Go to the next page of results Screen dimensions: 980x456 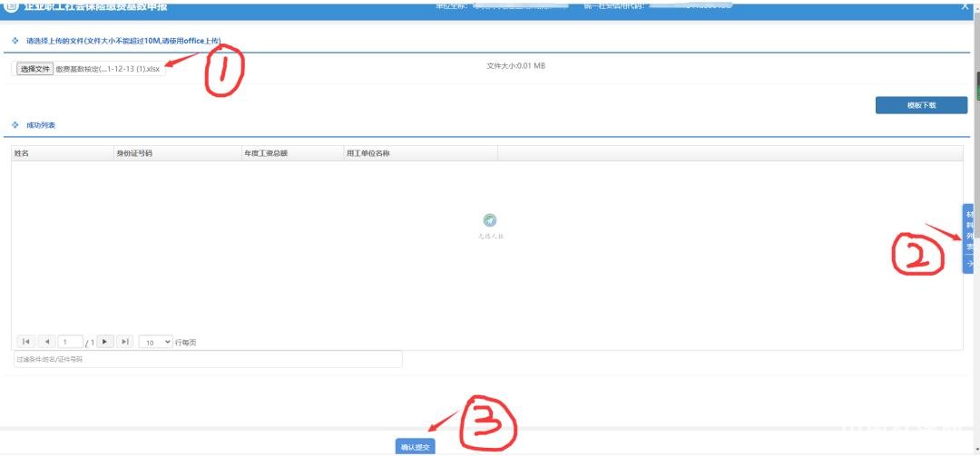[105, 342]
